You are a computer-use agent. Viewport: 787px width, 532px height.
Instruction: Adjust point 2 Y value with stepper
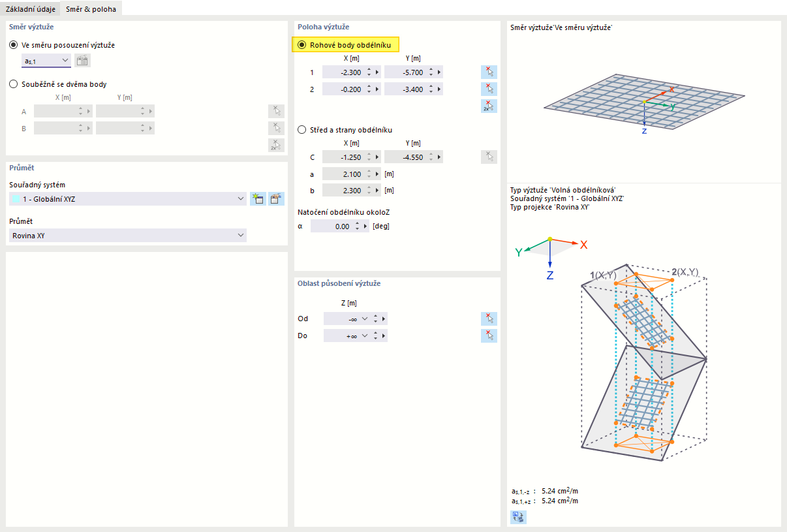pos(431,89)
